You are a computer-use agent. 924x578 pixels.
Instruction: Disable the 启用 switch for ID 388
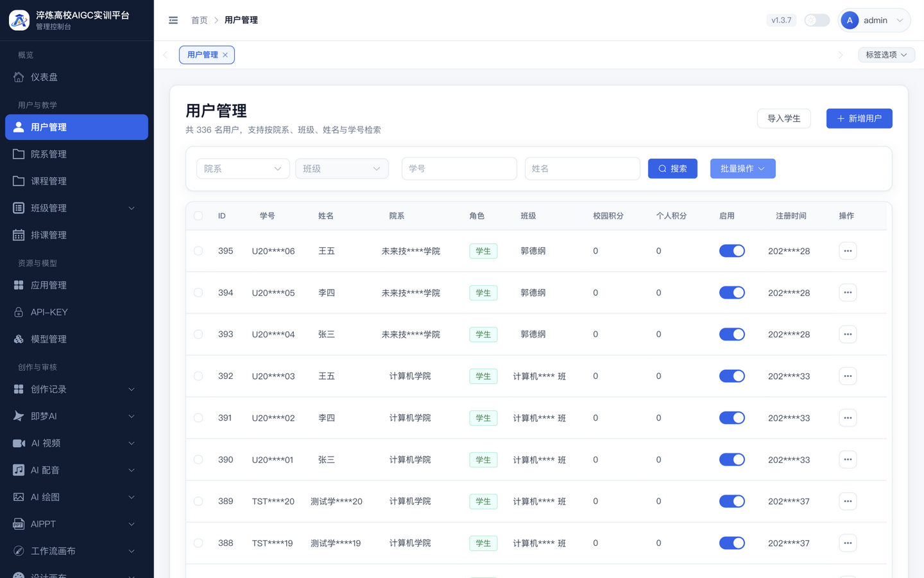click(732, 543)
